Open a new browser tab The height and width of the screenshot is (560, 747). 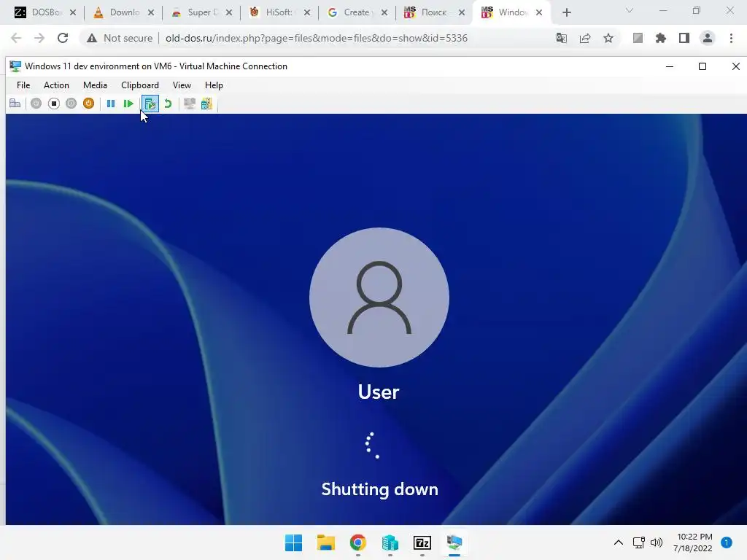coord(566,12)
